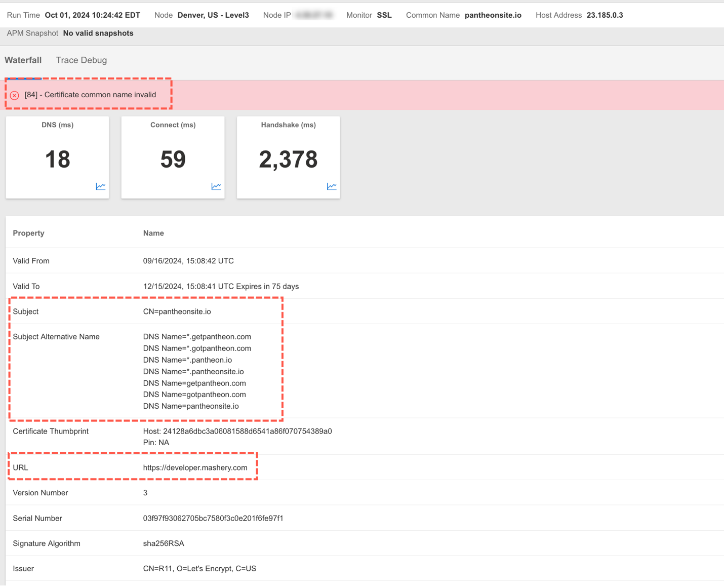
Task: Click the Certificate common name invalid message
Action: (x=90, y=95)
